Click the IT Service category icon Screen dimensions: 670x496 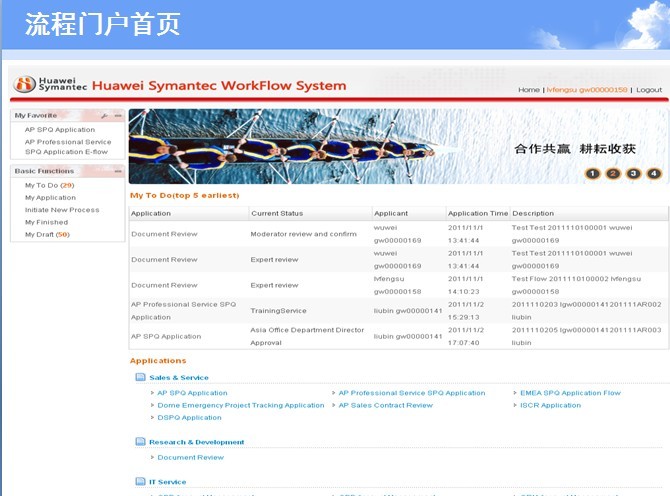pyautogui.click(x=140, y=482)
